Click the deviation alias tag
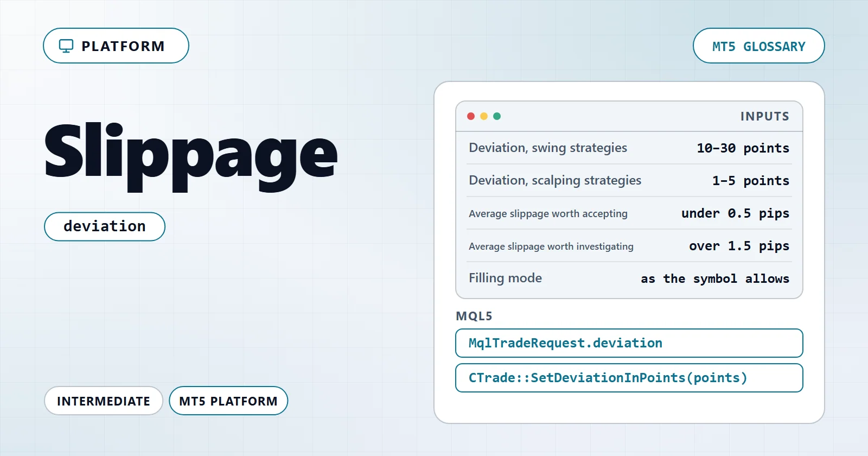The width and height of the screenshot is (868, 456). pos(105,226)
